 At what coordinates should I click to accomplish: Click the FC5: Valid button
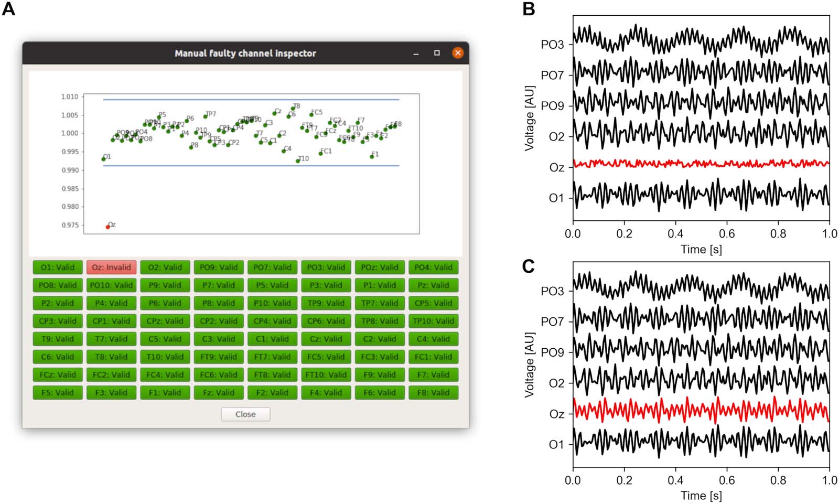coord(326,357)
